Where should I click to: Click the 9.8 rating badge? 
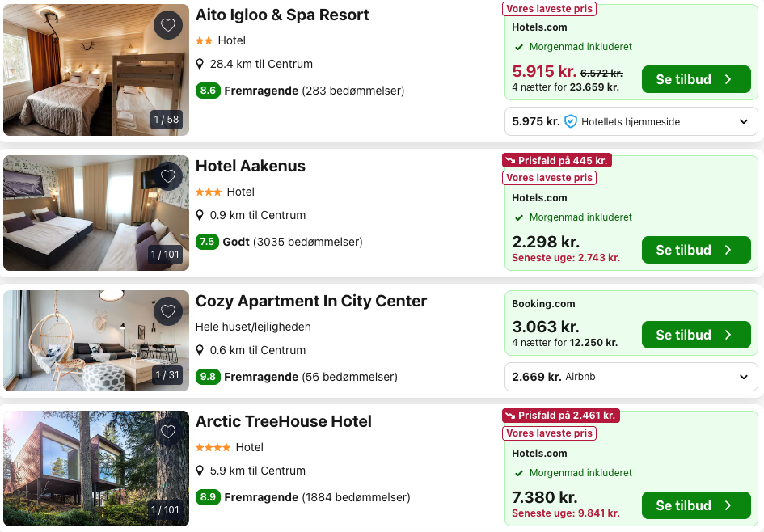coord(208,377)
